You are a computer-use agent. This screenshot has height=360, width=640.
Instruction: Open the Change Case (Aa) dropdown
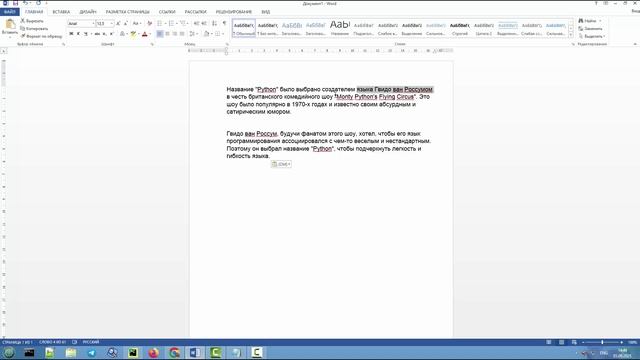[137, 24]
